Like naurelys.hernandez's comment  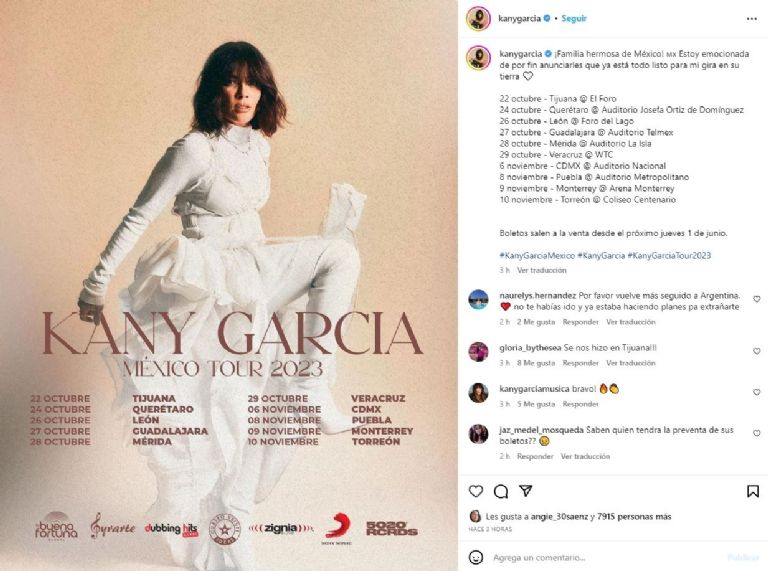click(x=757, y=299)
